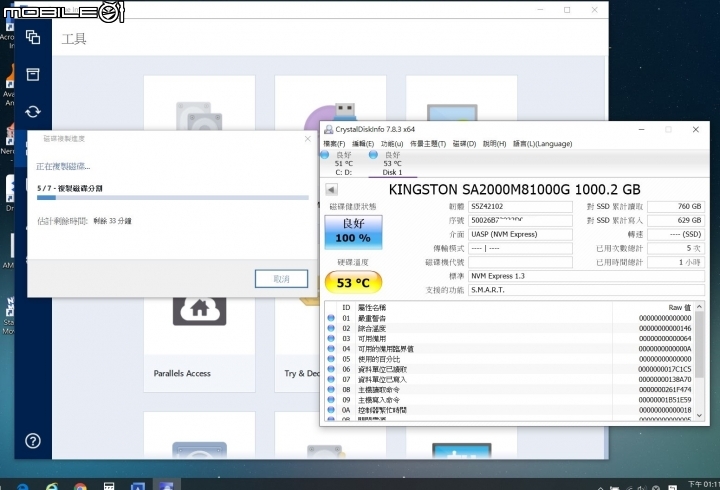Image resolution: width=720 pixels, height=490 pixels.
Task: Click the blue status icon for attribute 07
Action: coord(331,379)
